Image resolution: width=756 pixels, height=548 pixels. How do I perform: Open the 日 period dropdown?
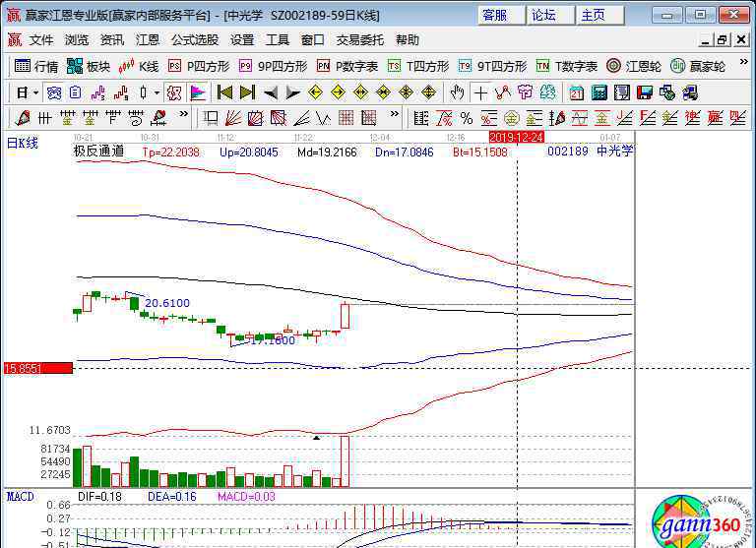(x=27, y=92)
